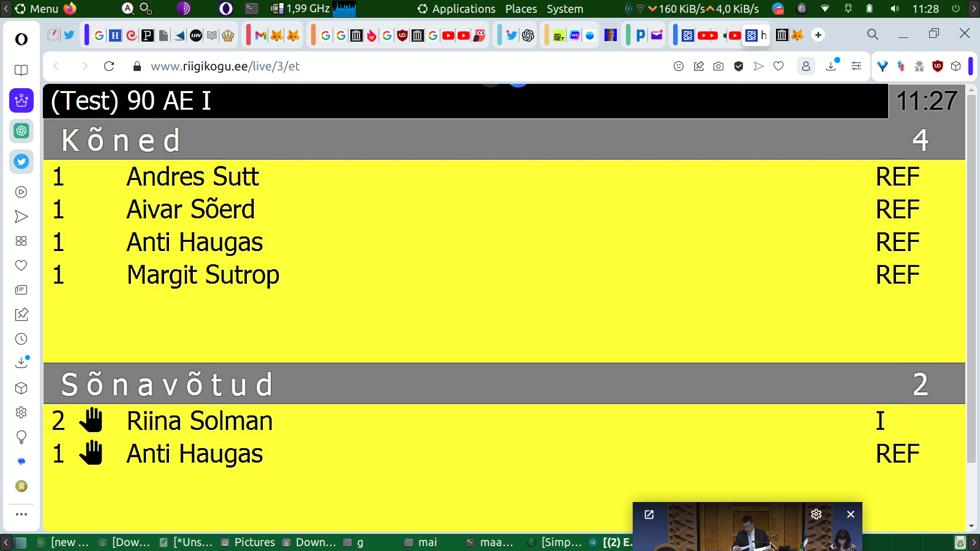Viewport: 980px width, 551px height.
Task: Switch to the '[Simp…' taskbar window
Action: coord(555,542)
